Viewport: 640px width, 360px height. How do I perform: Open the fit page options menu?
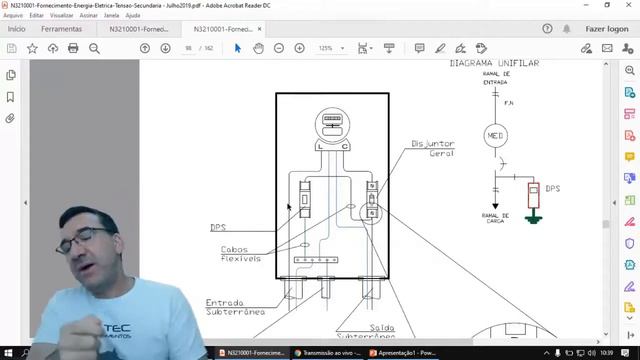(365, 49)
